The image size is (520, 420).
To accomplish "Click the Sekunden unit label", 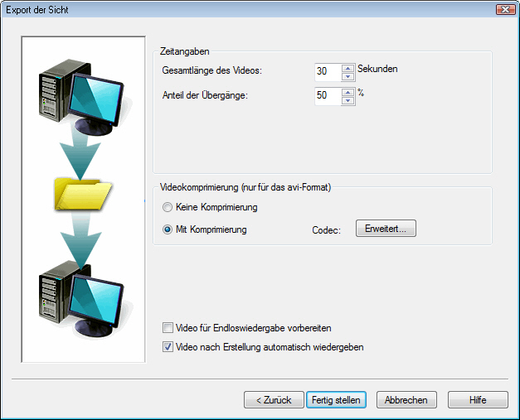I will click(377, 69).
